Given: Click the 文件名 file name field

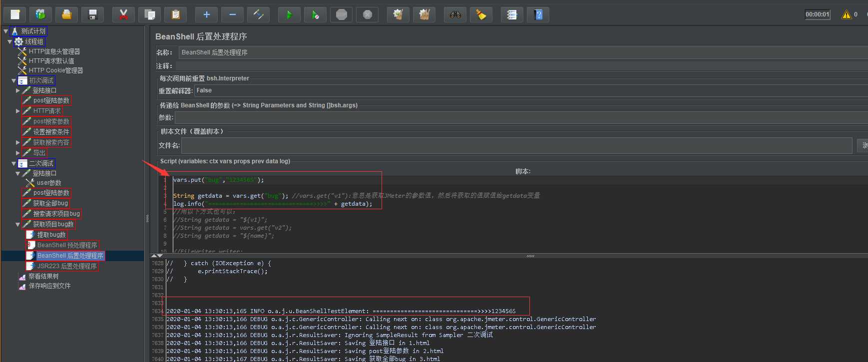Looking at the screenshot, I should pos(517,145).
